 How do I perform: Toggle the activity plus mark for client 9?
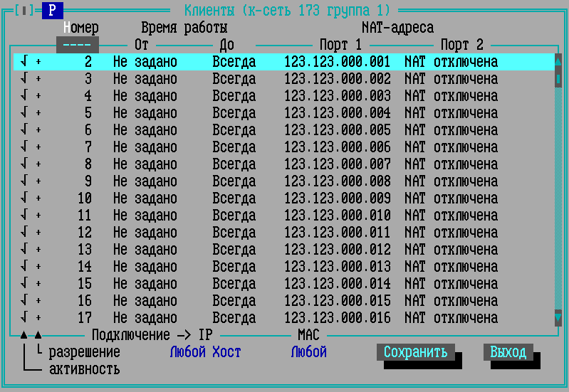[x=38, y=181]
